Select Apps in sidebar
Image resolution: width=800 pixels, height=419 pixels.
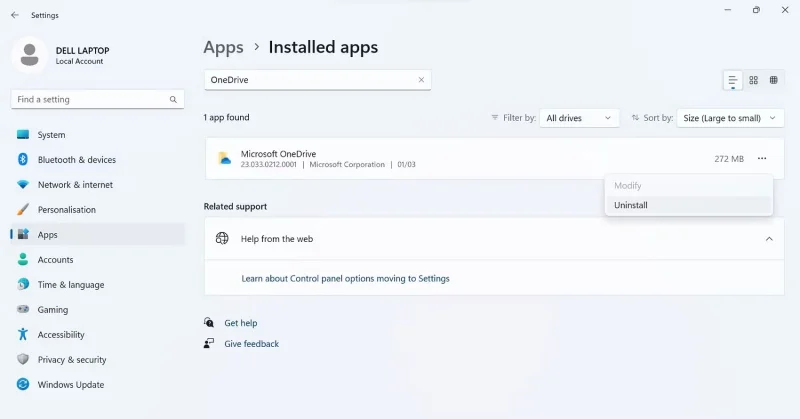point(97,235)
